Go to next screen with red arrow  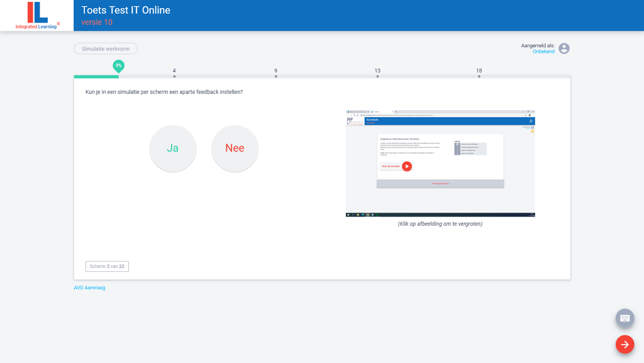point(625,344)
